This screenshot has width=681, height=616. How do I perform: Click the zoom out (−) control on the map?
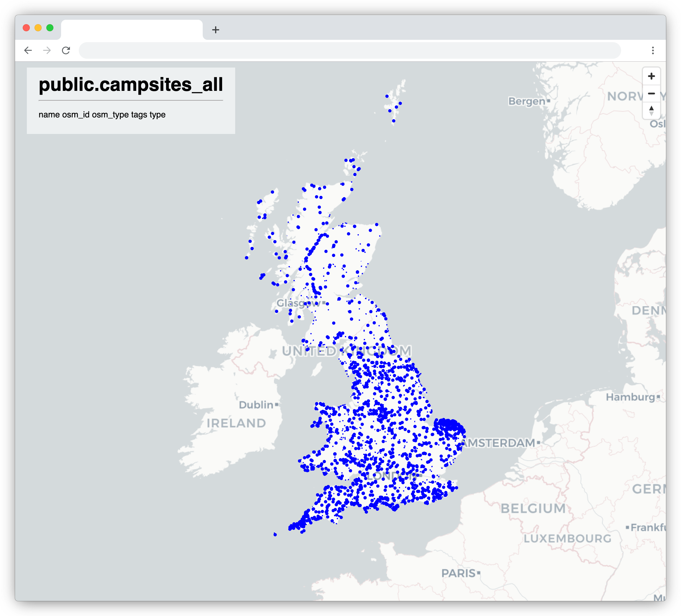[x=651, y=94]
